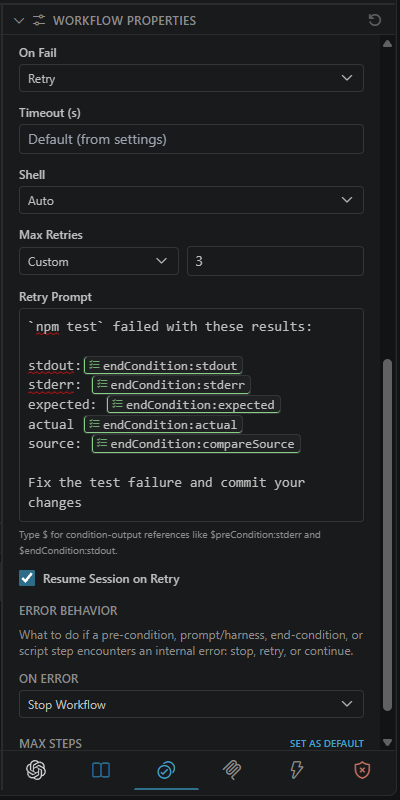Click the Max Retries value field showing 3
This screenshot has height=800, width=400.
276,261
